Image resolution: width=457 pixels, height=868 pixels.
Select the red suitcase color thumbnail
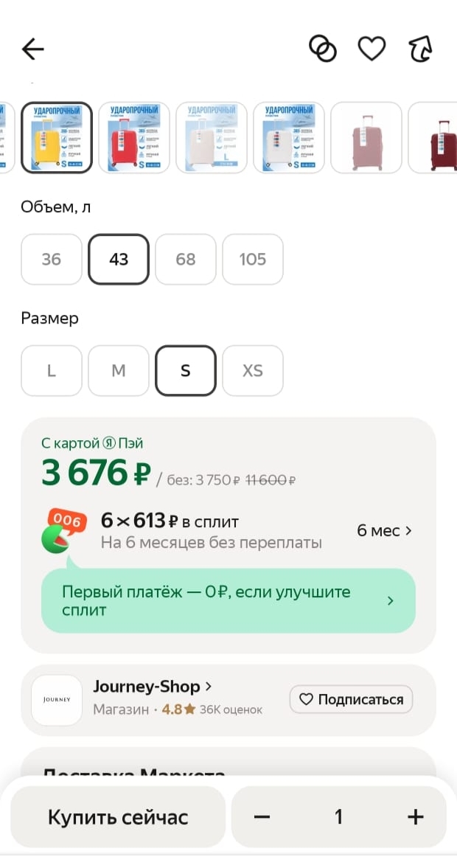(134, 138)
